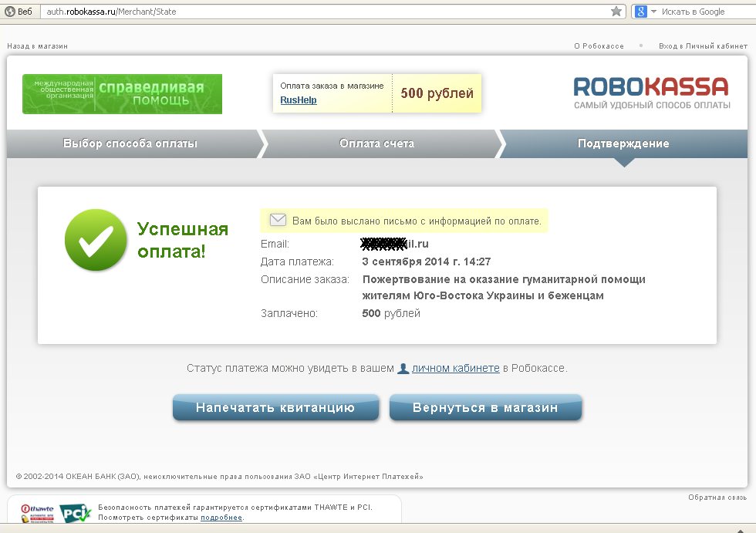Image resolution: width=756 pixels, height=533 pixels.
Task: Click the Справедливая помощь green banner
Action: (x=123, y=94)
